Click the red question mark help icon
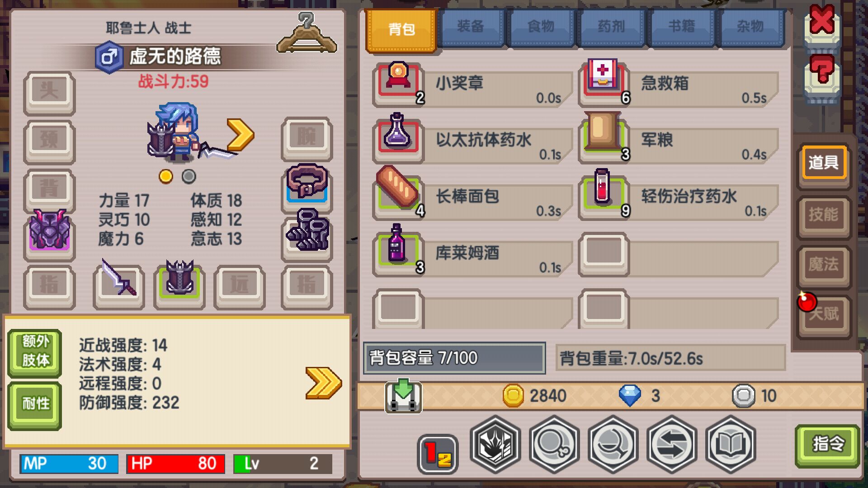 pyautogui.click(x=822, y=75)
